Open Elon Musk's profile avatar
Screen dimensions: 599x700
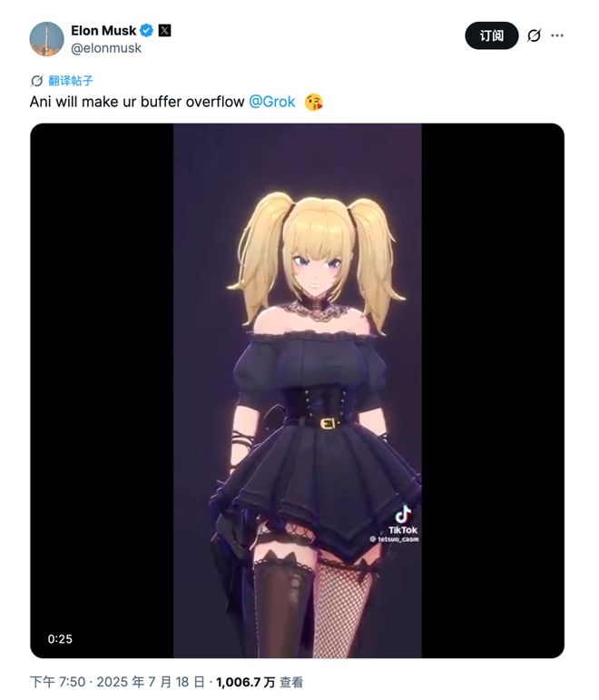point(46,39)
